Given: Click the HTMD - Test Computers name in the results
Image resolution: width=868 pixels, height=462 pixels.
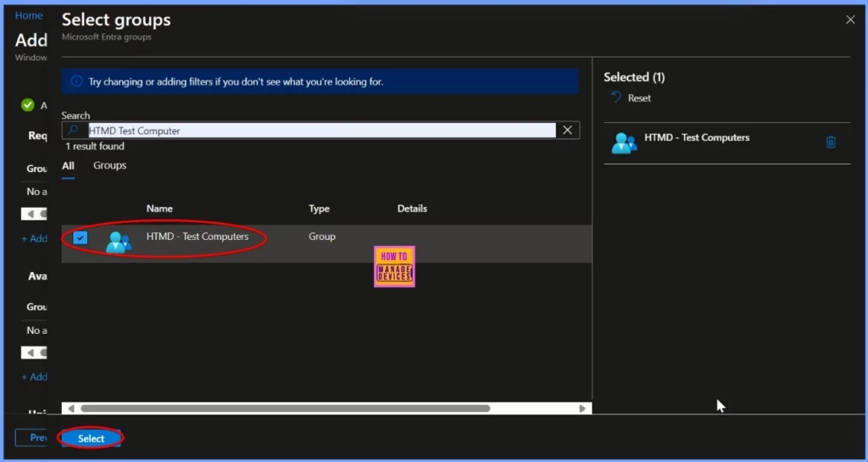Looking at the screenshot, I should (x=197, y=237).
